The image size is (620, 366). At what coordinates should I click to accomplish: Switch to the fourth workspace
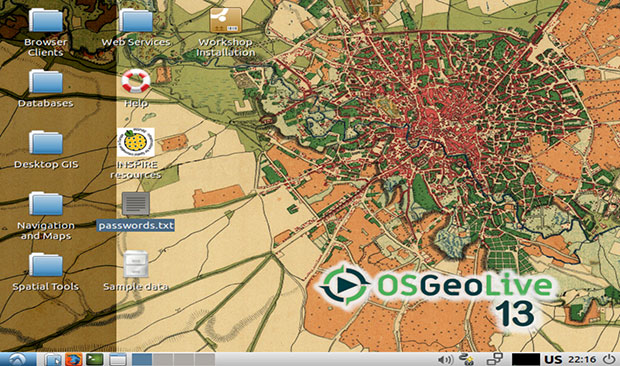tap(205, 359)
